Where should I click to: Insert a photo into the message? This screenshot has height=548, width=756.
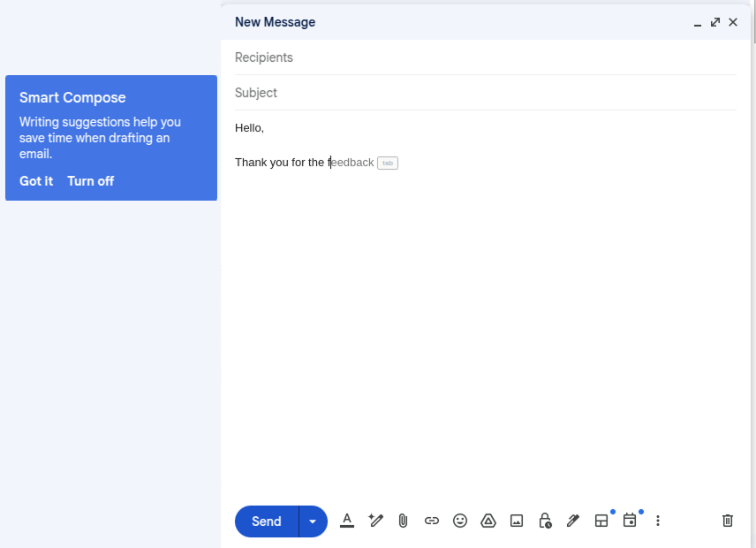pyautogui.click(x=517, y=521)
